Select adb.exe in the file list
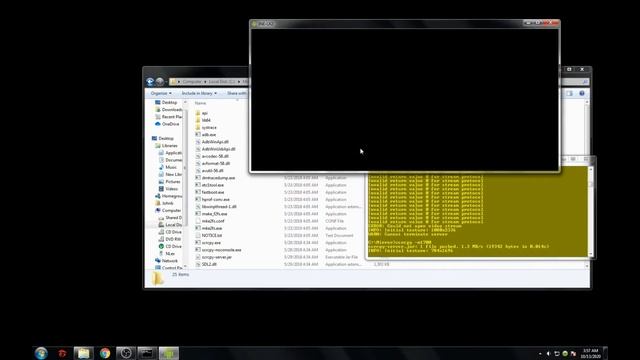This screenshot has height=360, width=640. click(209, 135)
